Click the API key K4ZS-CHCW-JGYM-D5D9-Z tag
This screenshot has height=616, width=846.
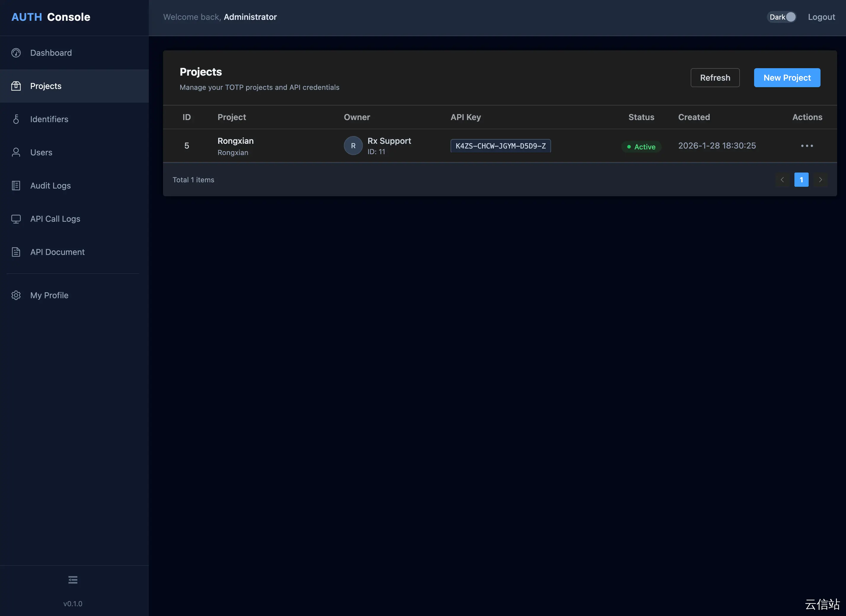[x=500, y=146]
